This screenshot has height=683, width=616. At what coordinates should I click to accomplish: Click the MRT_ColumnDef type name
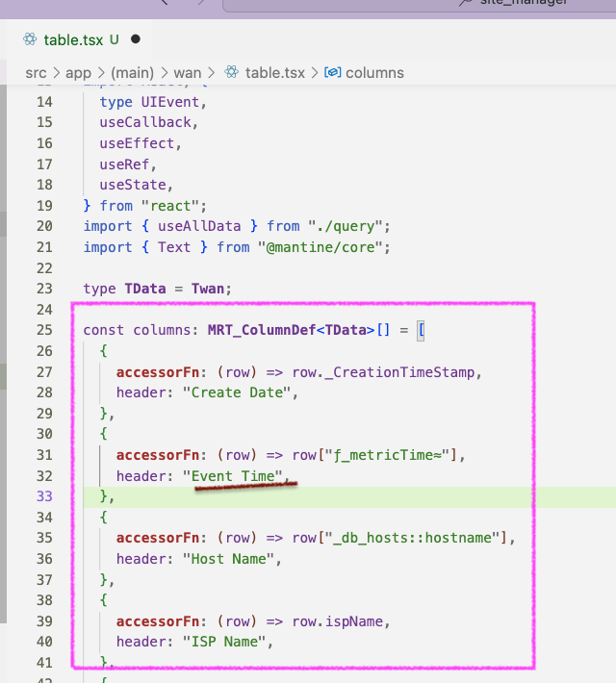[262, 330]
